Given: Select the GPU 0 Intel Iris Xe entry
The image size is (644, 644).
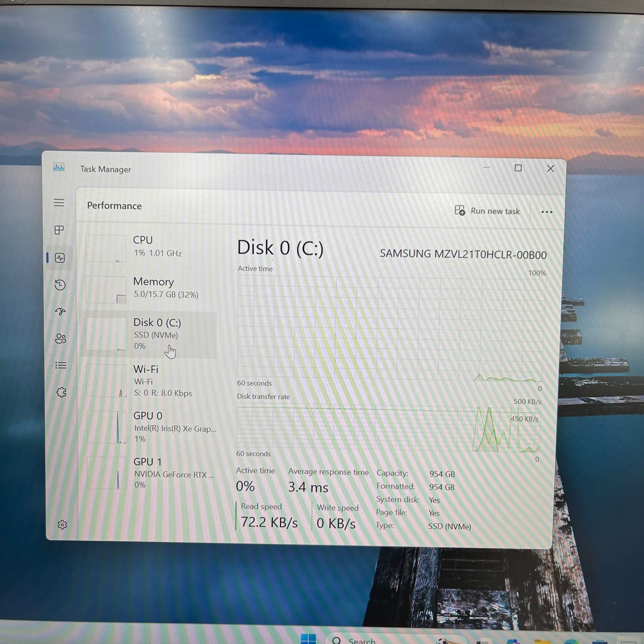Looking at the screenshot, I should 151,427.
